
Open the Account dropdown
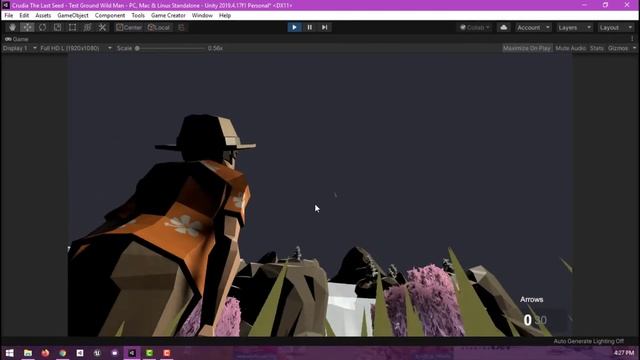click(x=533, y=27)
